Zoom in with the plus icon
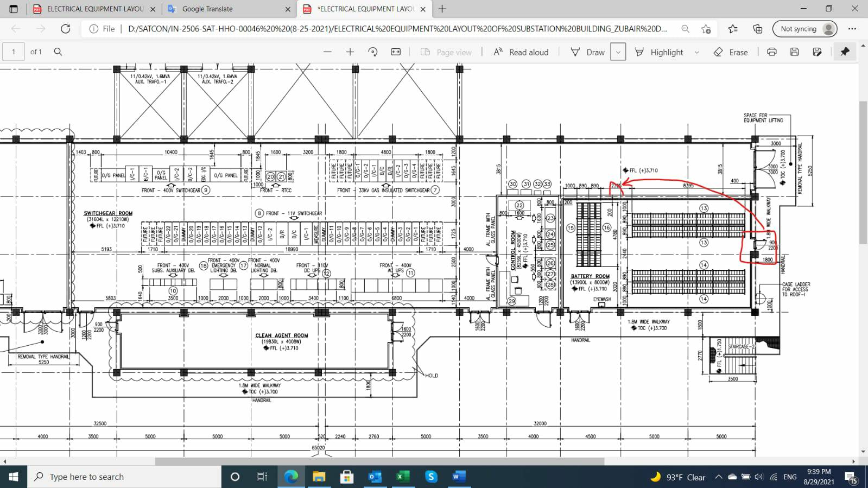 350,52
